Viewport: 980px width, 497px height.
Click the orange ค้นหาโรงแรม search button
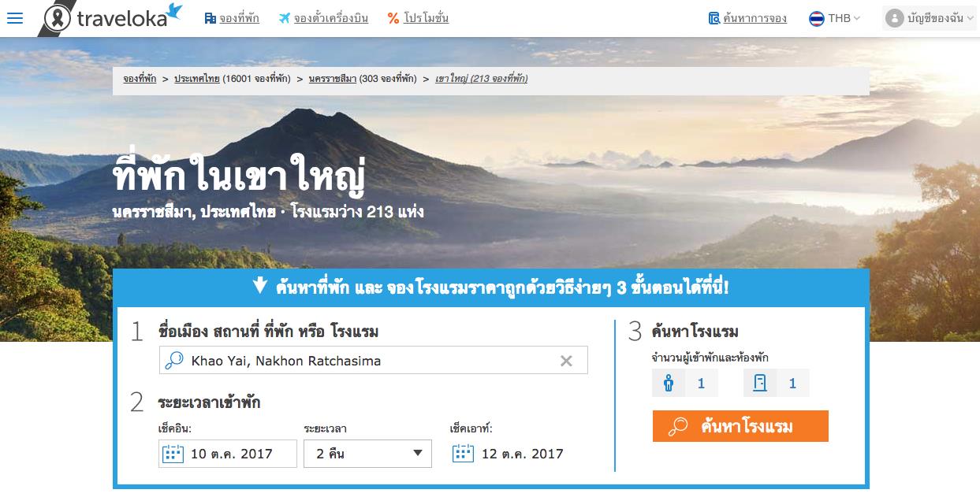coord(740,426)
